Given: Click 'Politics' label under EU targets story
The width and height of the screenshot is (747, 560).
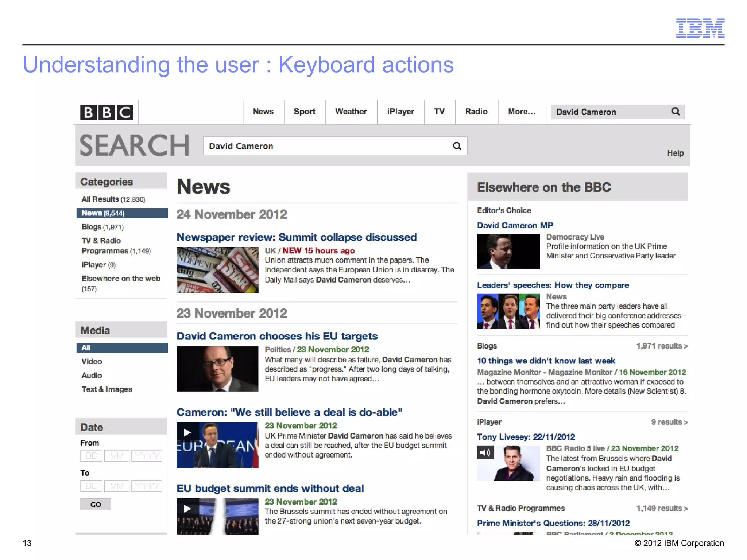Looking at the screenshot, I should coord(278,350).
